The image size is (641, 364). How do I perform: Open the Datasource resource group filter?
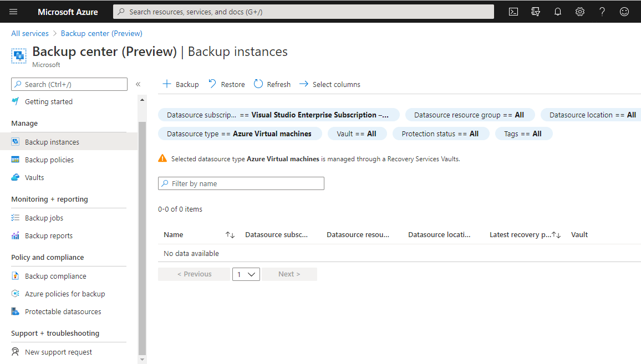470,115
